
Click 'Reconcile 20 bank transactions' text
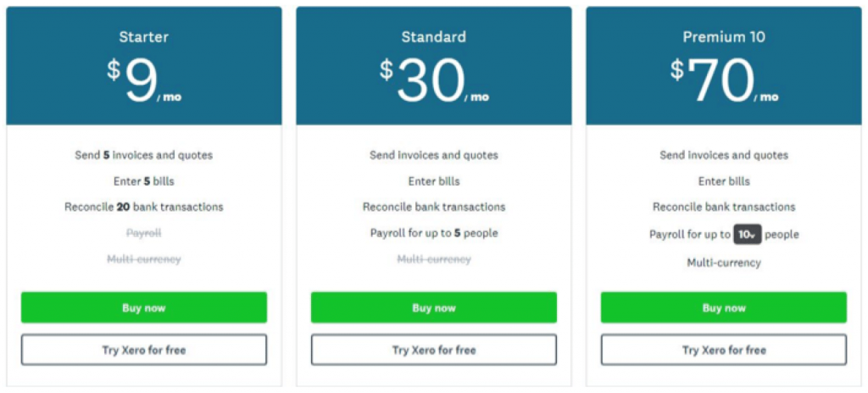(144, 207)
